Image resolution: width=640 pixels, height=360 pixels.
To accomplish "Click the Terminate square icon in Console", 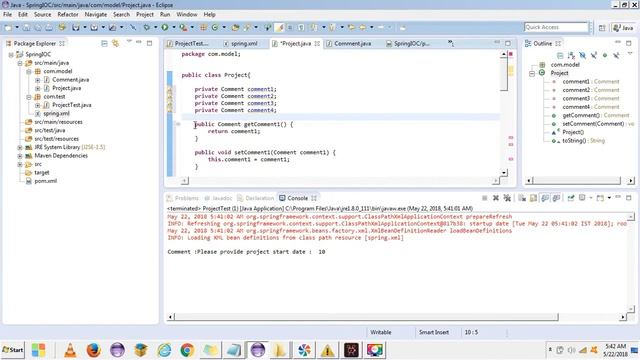I will pos(484,198).
